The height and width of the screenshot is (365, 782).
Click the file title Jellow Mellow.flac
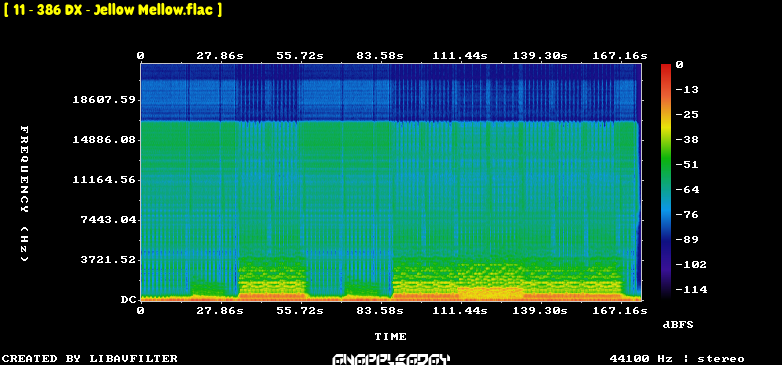point(113,10)
